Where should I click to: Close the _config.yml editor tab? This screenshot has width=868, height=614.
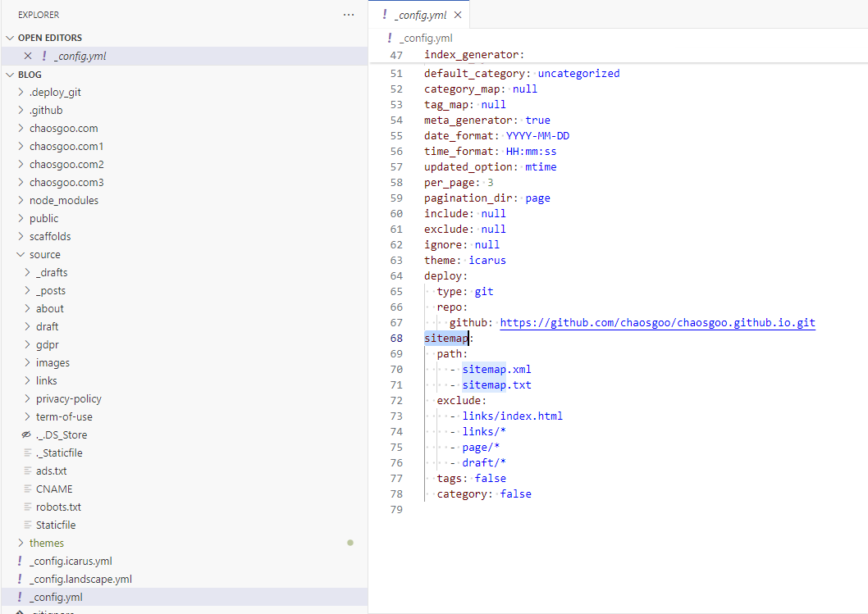(x=458, y=15)
